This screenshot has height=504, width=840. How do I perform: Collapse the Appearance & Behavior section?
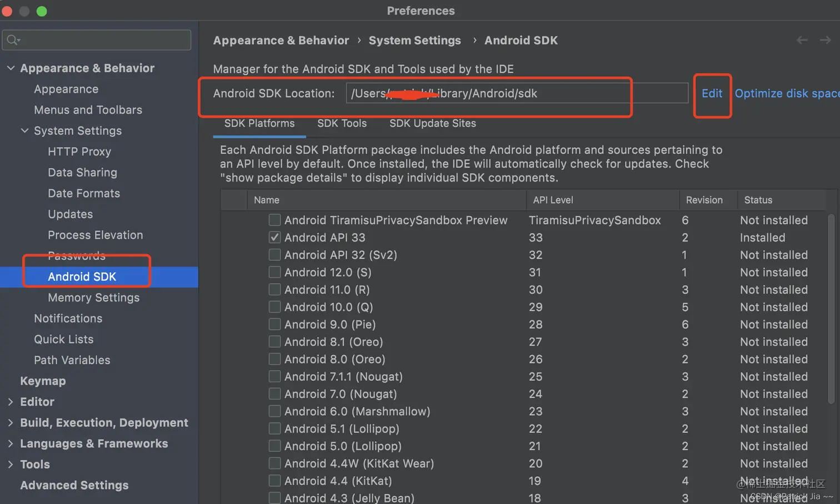click(x=11, y=68)
